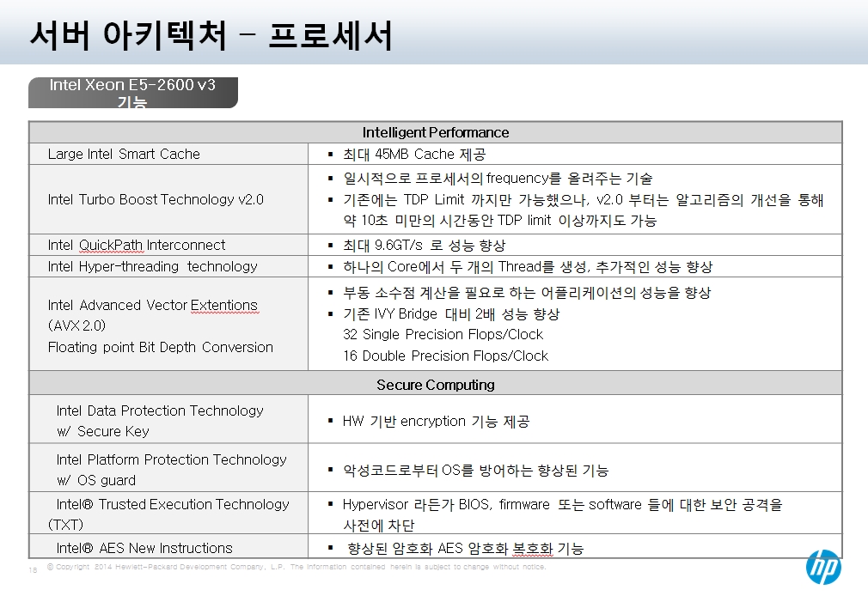Click "32 Single Precision Flops/Clock" line
Viewport: 868px width, 602px height.
[443, 335]
